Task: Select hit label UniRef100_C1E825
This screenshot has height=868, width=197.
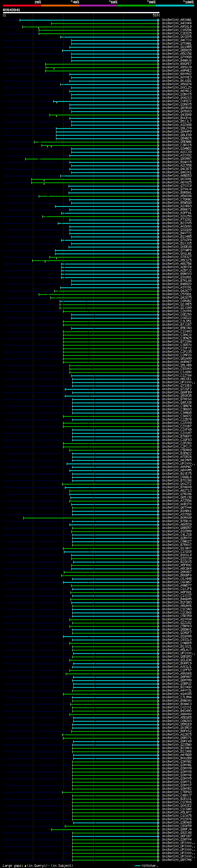Action: 176,33
